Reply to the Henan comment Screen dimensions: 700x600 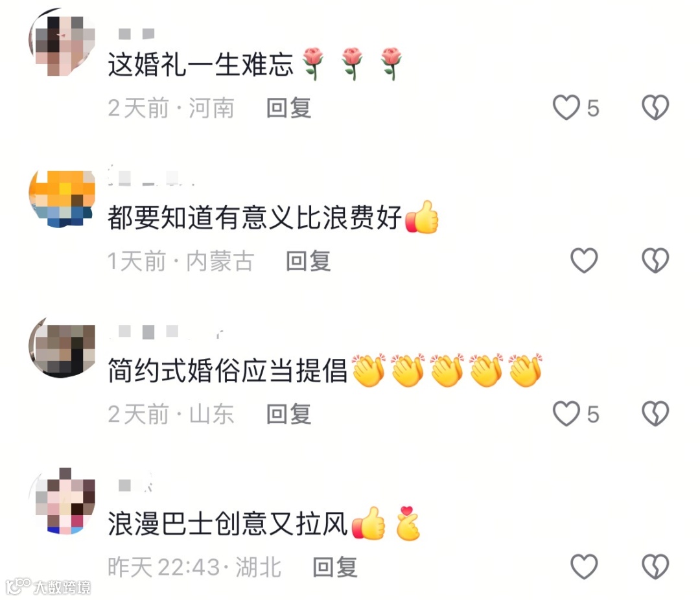point(288,108)
